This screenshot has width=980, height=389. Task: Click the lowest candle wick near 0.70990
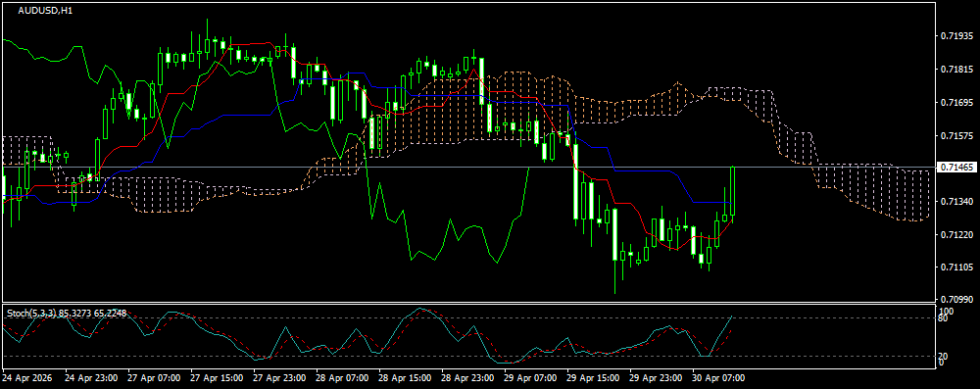coord(615,277)
